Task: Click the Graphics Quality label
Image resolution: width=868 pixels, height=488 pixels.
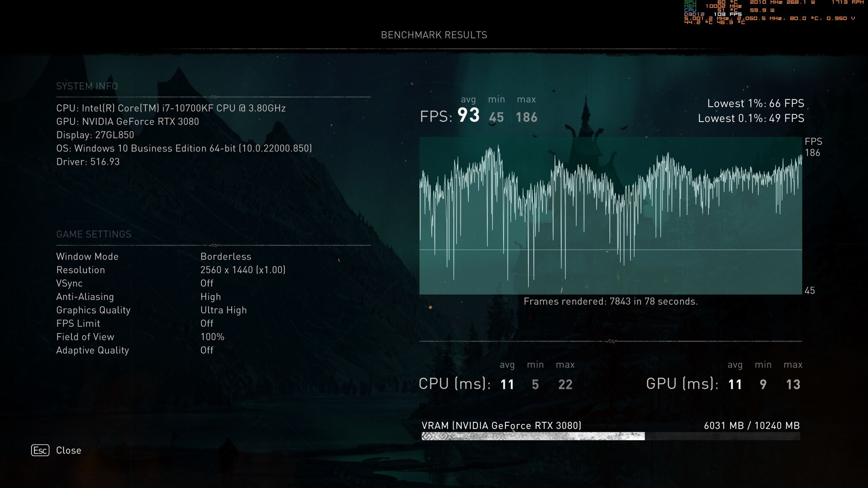Action: pos(93,310)
